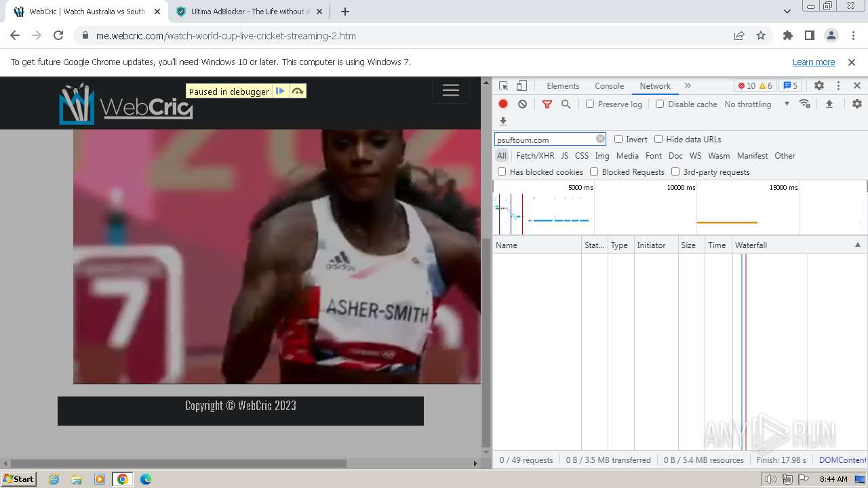Open the No throttling dropdown

pyautogui.click(x=757, y=104)
